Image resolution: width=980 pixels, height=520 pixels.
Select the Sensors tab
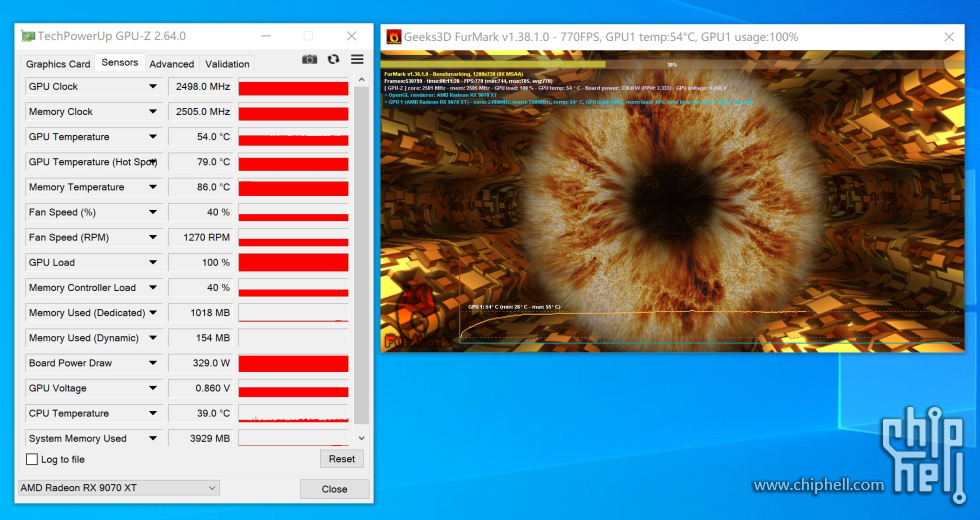tap(119, 62)
